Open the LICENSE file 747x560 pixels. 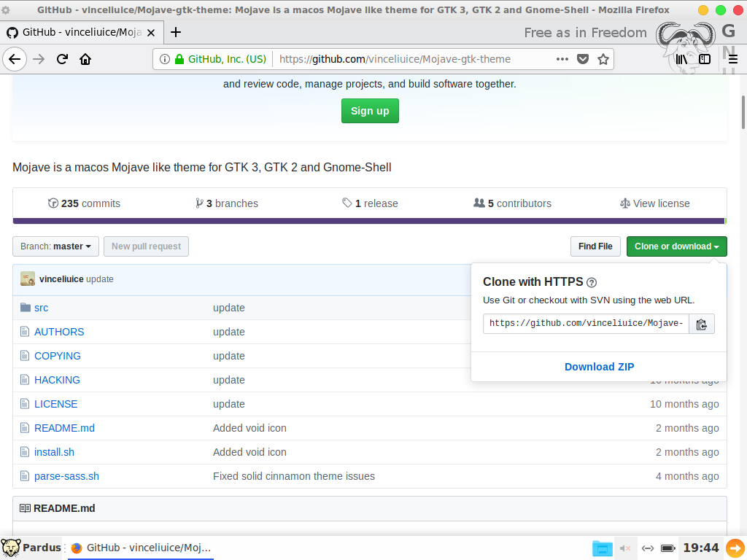(x=55, y=404)
